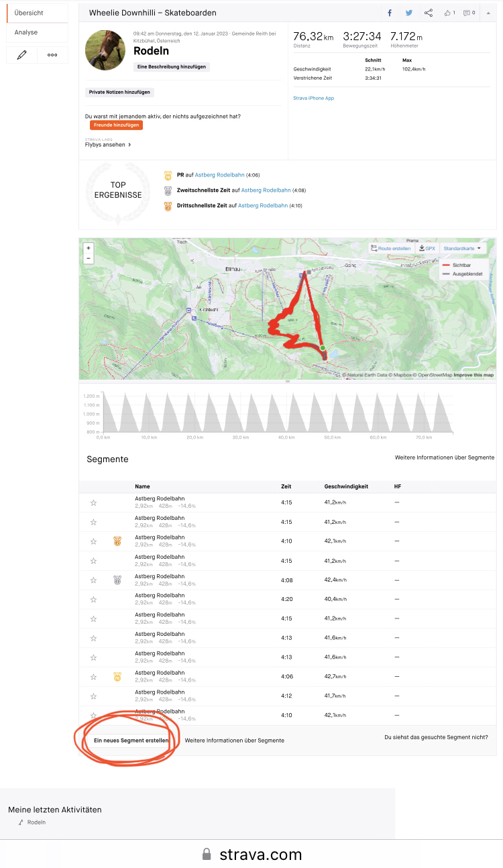Viewport: 503px width, 868px height.
Task: Zoom in on the map
Action: [x=89, y=248]
